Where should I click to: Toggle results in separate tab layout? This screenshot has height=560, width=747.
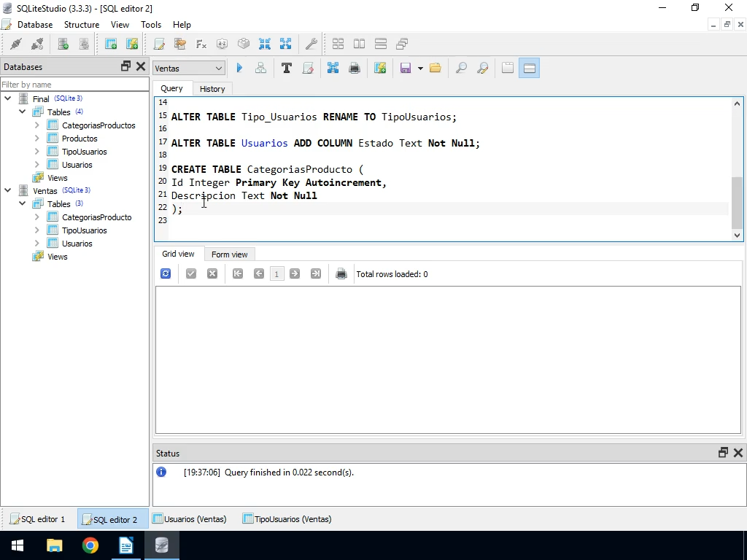point(508,68)
